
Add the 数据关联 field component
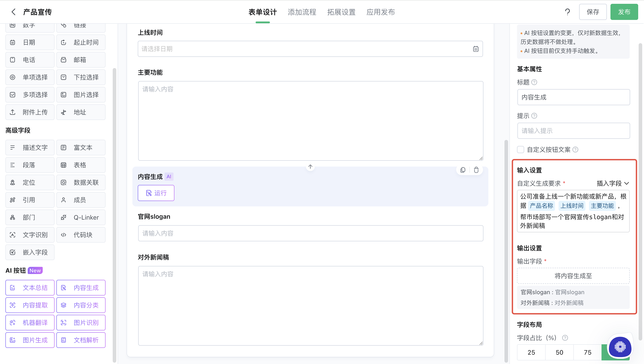(x=81, y=182)
